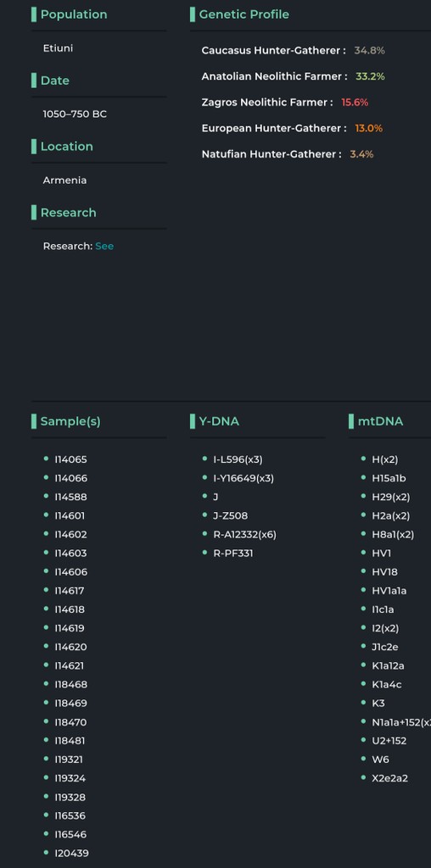Click the mtDNA column heading

click(380, 421)
